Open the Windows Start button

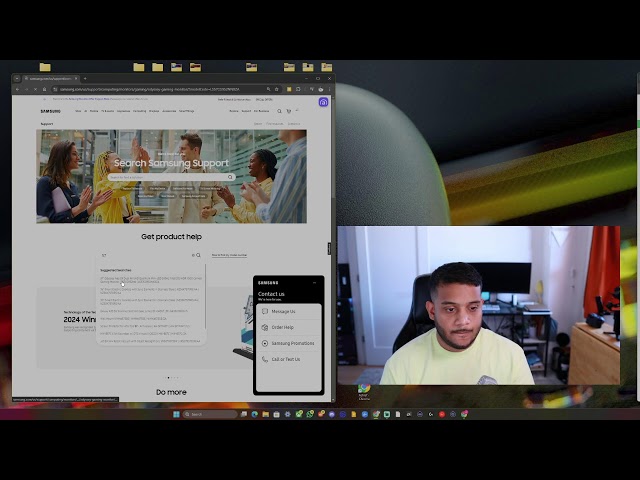[x=176, y=414]
